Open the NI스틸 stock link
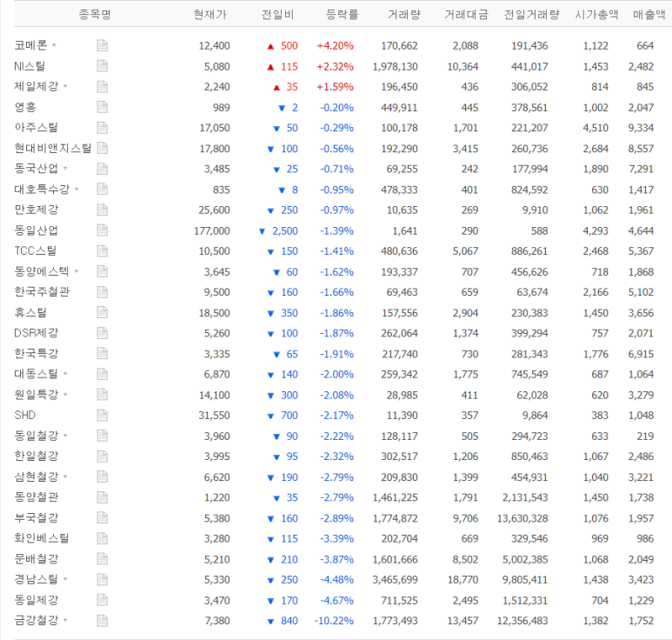 (x=30, y=66)
